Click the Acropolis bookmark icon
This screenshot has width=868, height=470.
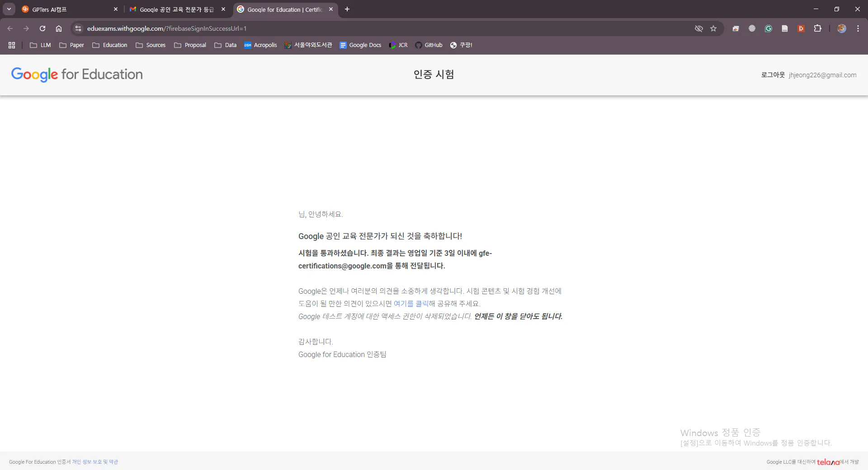[x=248, y=45]
